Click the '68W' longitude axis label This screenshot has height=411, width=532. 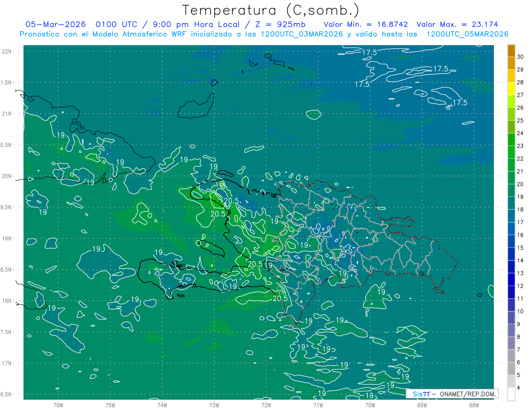474,405
